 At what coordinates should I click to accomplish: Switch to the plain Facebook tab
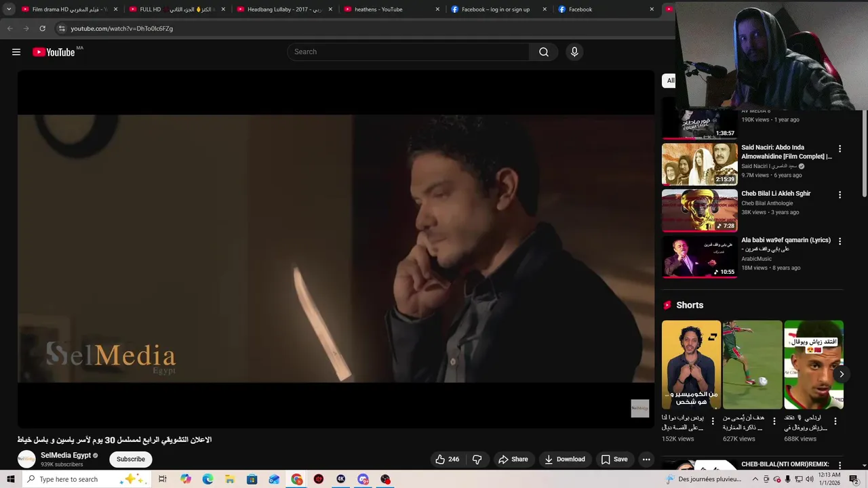[x=606, y=9]
